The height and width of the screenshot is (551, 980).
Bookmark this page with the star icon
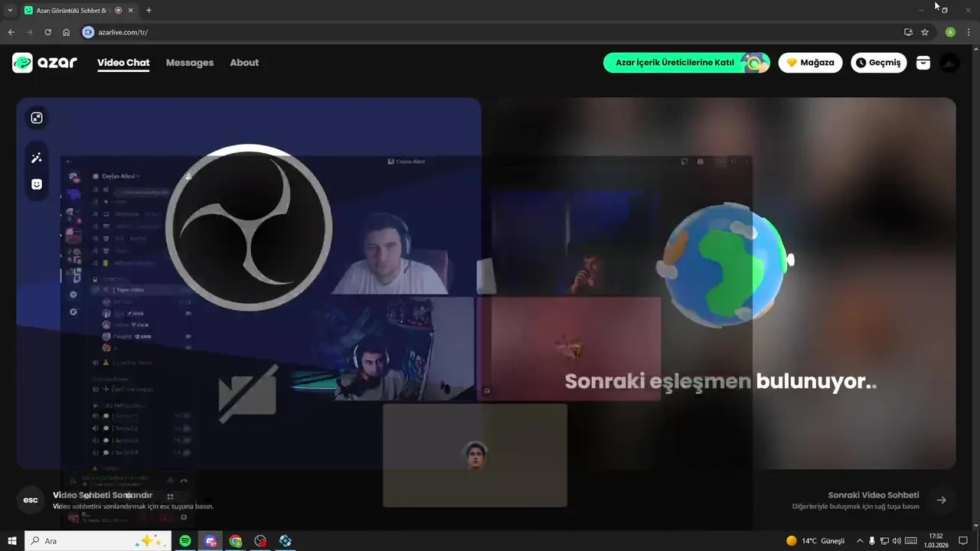click(x=925, y=32)
